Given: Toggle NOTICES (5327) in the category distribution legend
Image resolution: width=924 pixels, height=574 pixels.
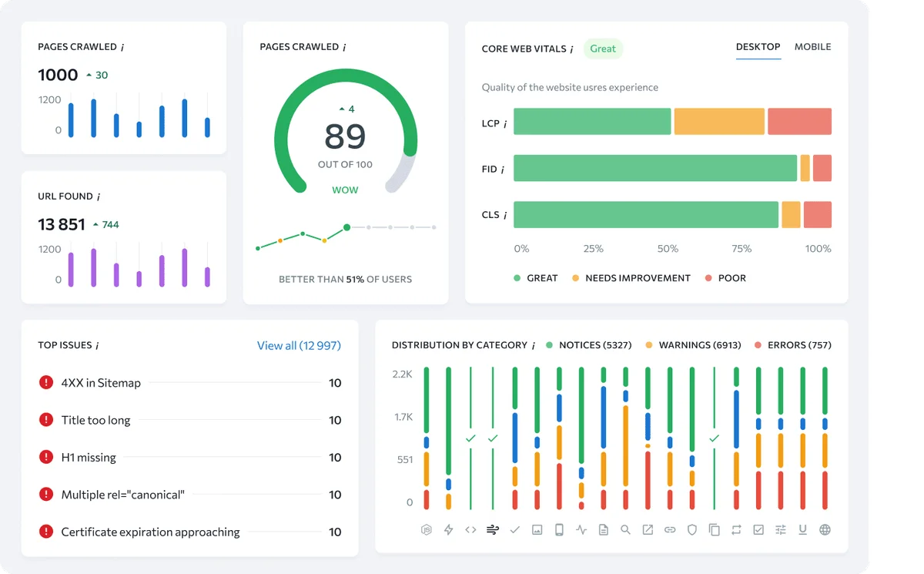Looking at the screenshot, I should click(x=589, y=345).
